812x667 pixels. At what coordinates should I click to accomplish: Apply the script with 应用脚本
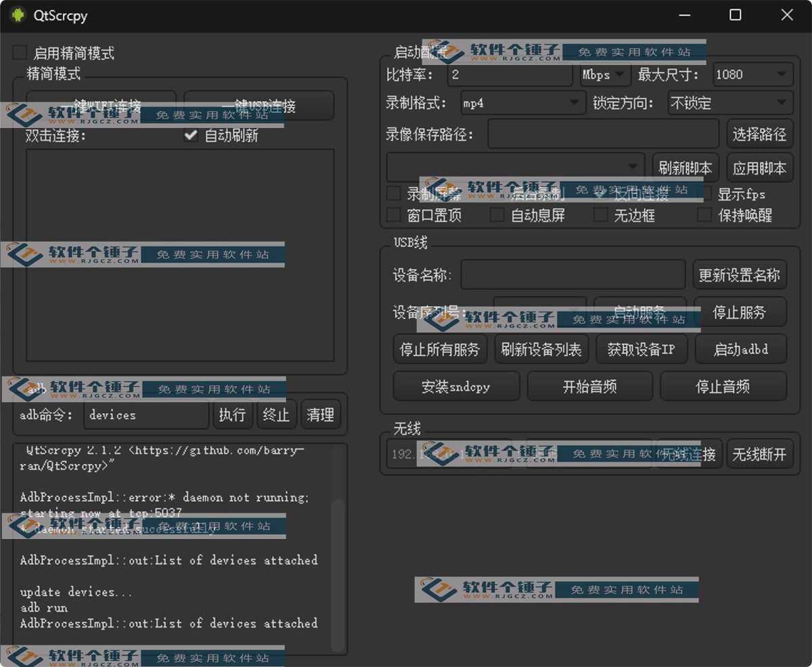coord(760,167)
